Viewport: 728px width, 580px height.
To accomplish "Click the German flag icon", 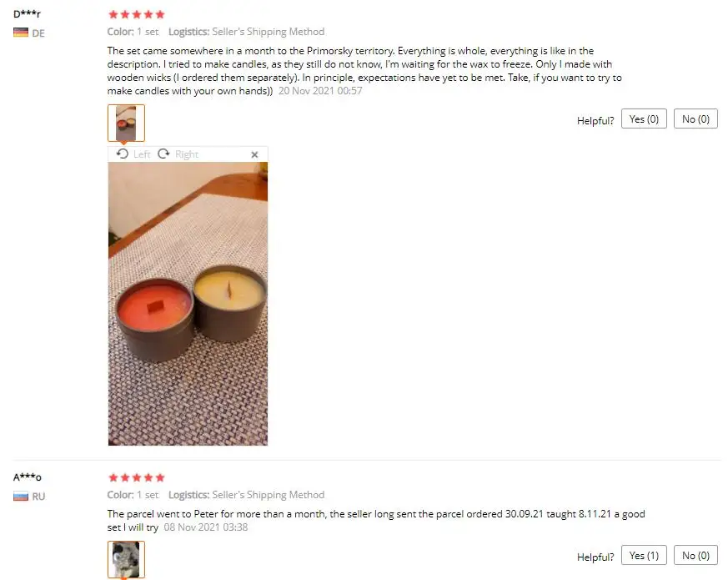I will [21, 33].
